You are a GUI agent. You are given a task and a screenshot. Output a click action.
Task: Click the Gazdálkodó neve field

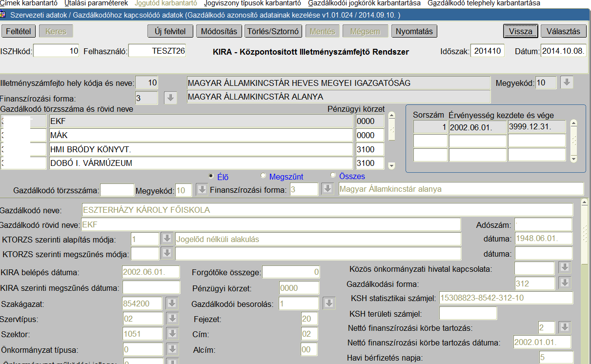327,210
